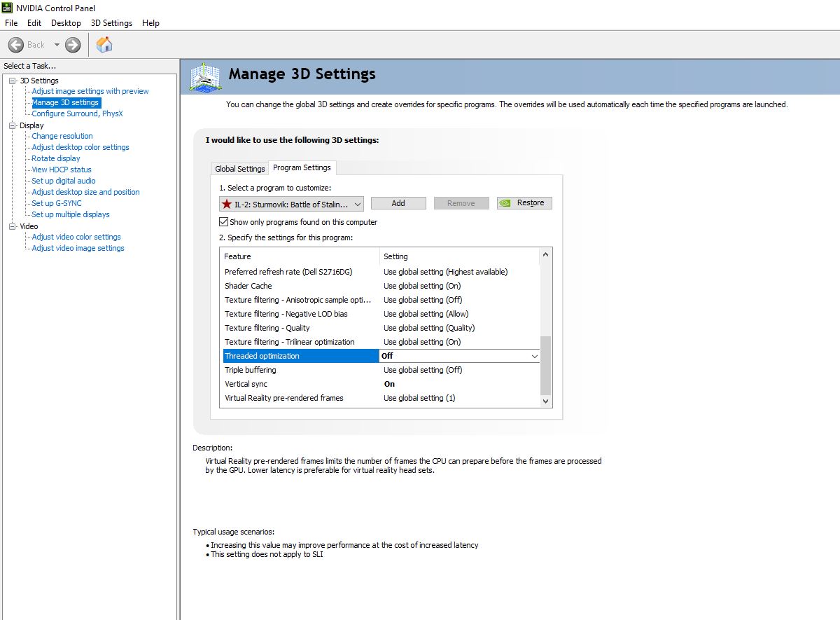
Task: Click the Back arrow icon
Action: coord(16,45)
